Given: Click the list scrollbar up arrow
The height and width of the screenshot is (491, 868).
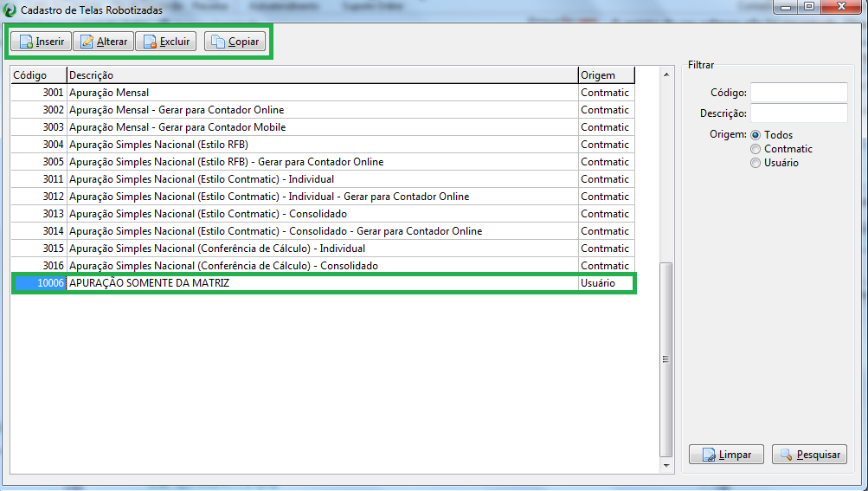Looking at the screenshot, I should (x=666, y=74).
